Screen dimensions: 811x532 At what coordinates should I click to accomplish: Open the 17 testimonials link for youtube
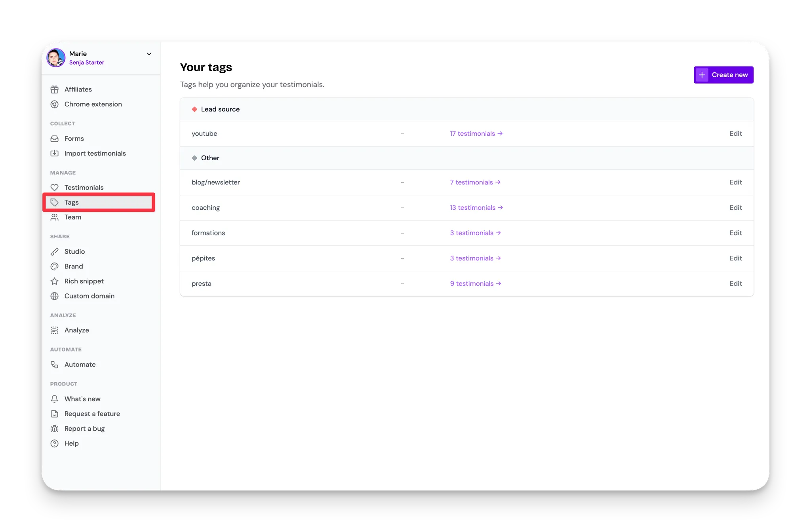coord(476,134)
